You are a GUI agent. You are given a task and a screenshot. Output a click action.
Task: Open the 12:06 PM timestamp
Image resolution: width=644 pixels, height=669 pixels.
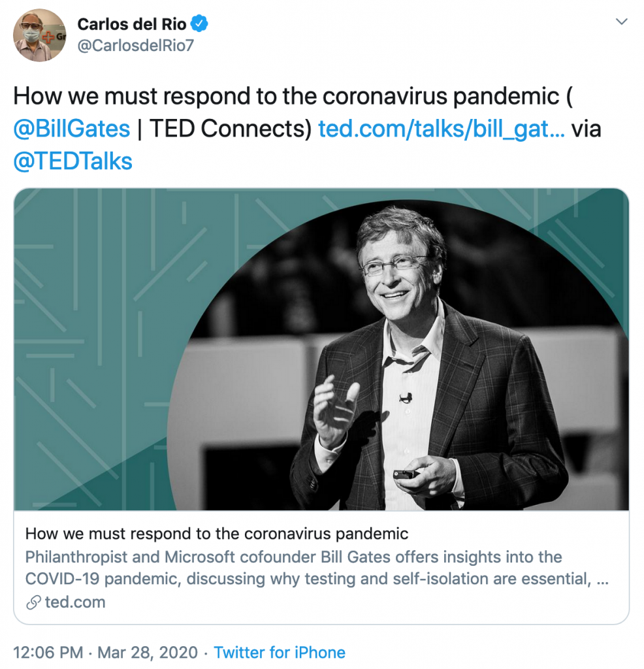tap(48, 653)
